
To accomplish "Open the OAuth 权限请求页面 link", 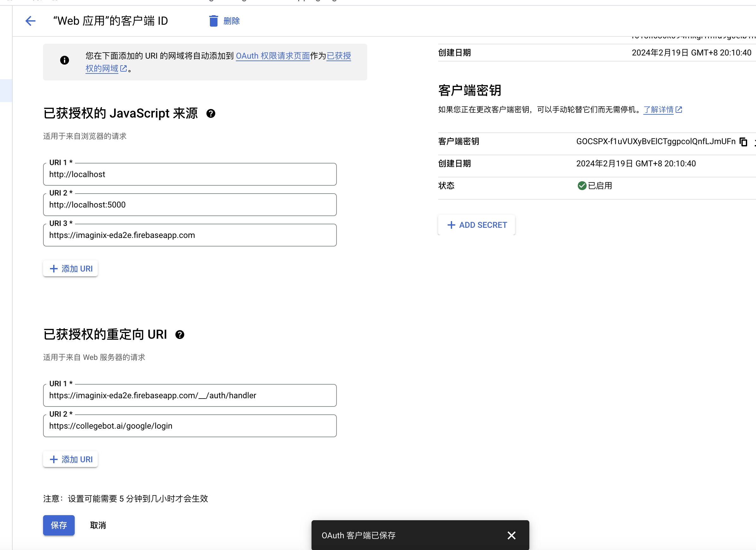I will 273,56.
